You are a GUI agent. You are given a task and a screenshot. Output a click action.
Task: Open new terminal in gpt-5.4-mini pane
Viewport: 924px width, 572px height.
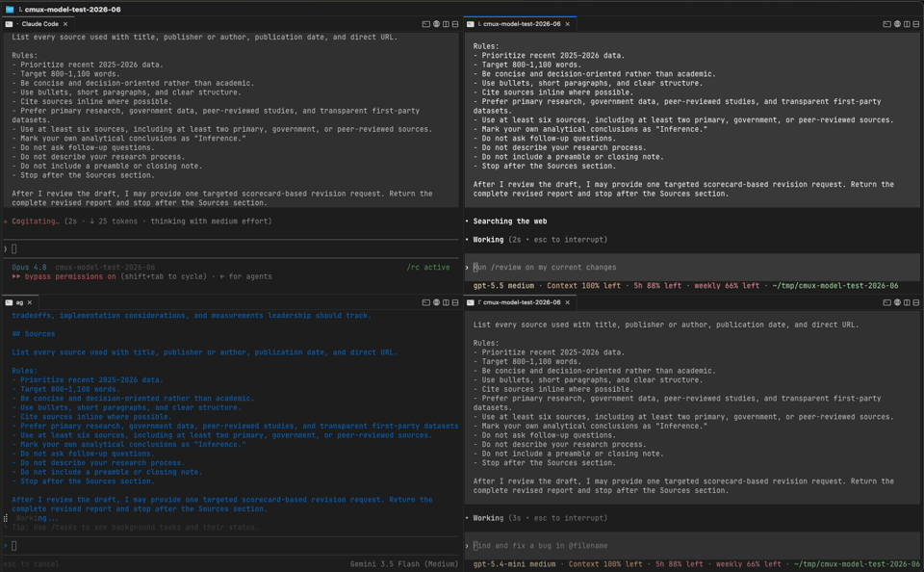(x=886, y=302)
